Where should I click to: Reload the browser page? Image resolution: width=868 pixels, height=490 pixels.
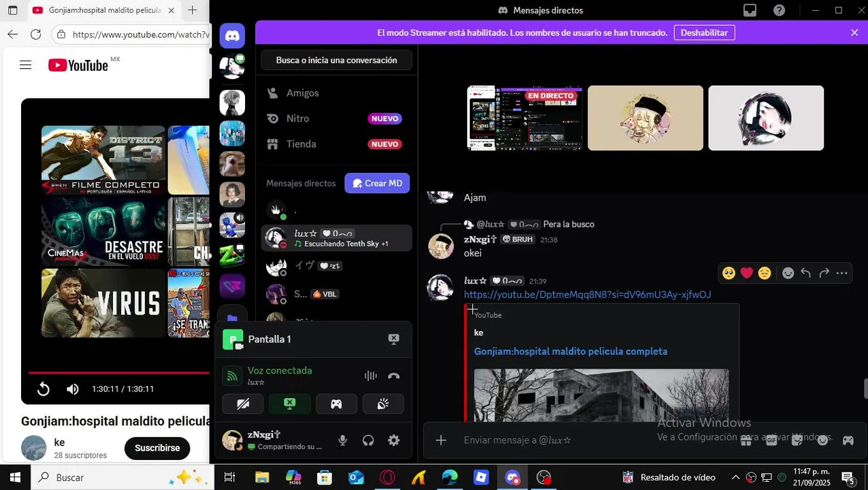click(36, 34)
